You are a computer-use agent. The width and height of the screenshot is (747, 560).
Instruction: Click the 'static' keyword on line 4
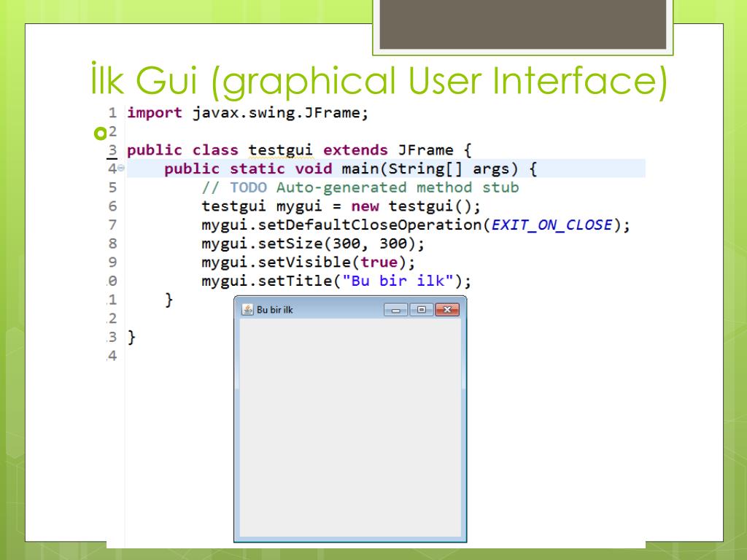pos(258,169)
